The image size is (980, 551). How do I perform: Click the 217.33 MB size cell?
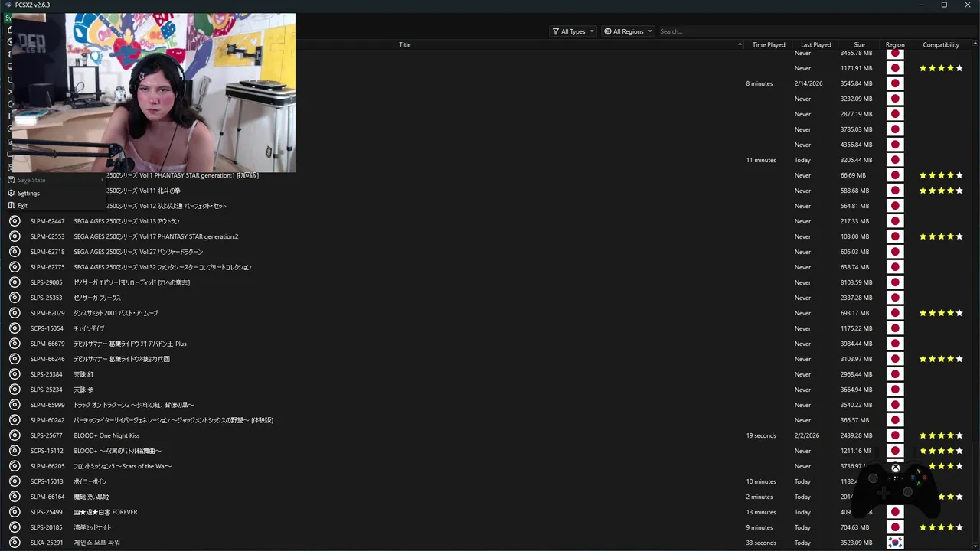[x=854, y=221]
